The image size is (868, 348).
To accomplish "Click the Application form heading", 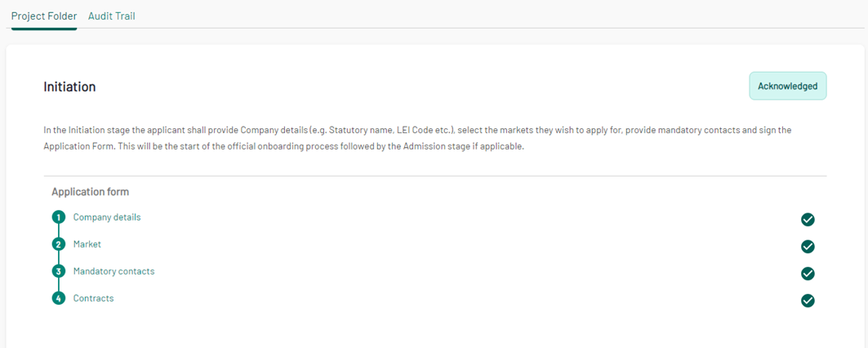I will 91,192.
